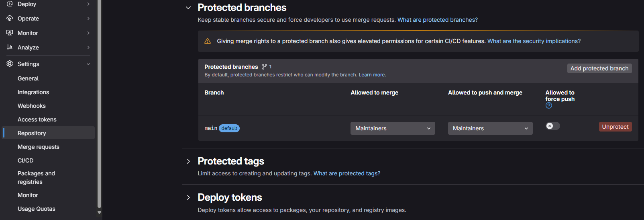
Task: Unprotect the main branch
Action: [x=615, y=127]
